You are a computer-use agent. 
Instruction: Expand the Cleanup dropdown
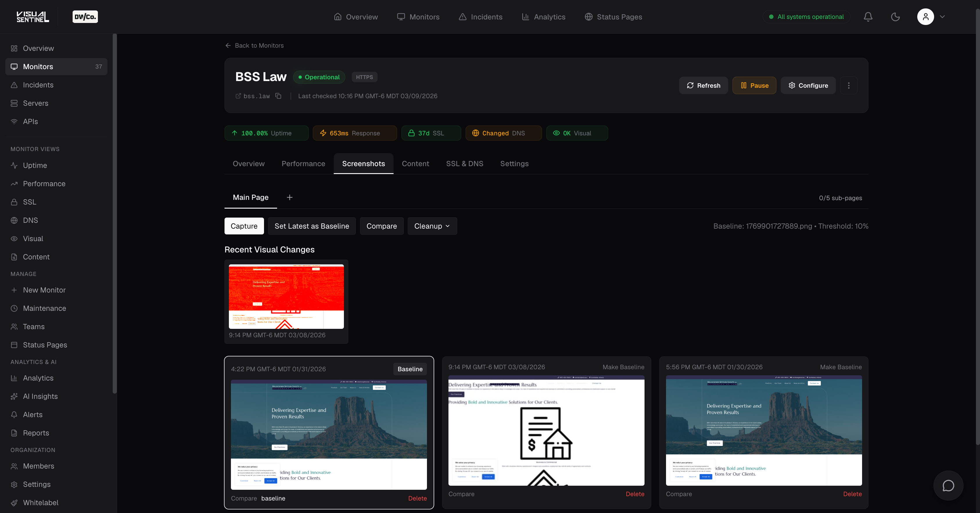click(x=432, y=226)
